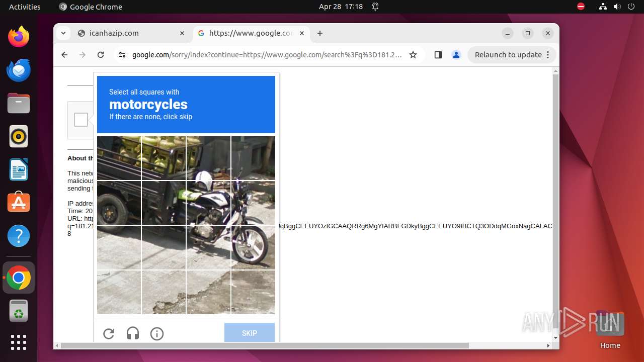
Task: Click the horizontal page scrollbar
Action: coord(265,345)
